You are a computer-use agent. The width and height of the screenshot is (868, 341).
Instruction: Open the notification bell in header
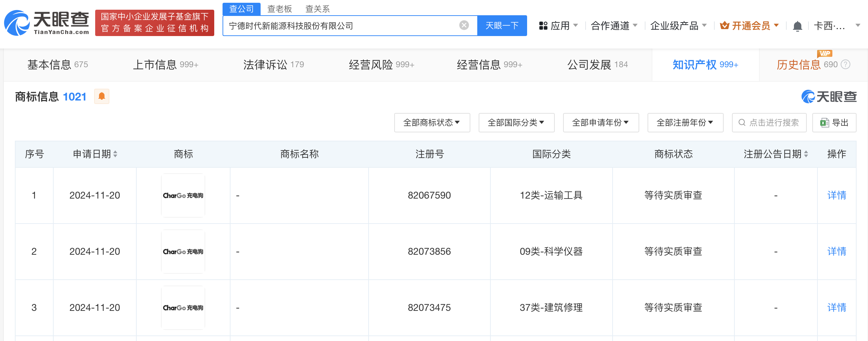coord(797,26)
